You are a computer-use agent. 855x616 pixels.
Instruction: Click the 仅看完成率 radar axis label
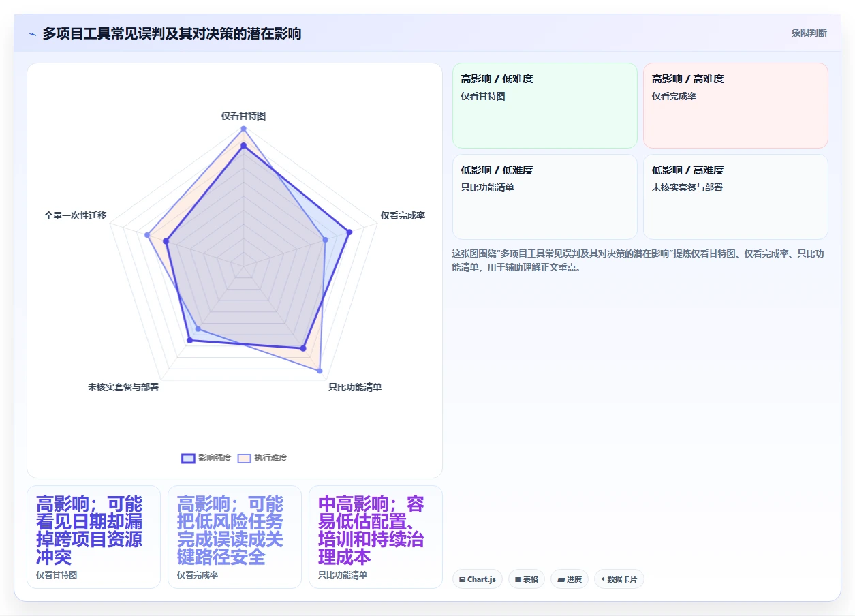pyautogui.click(x=403, y=215)
